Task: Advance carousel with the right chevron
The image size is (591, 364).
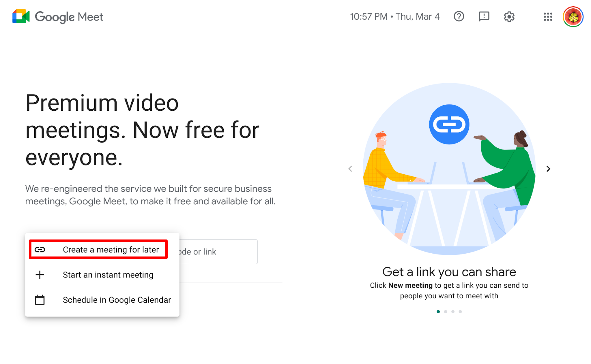Action: coord(548,169)
